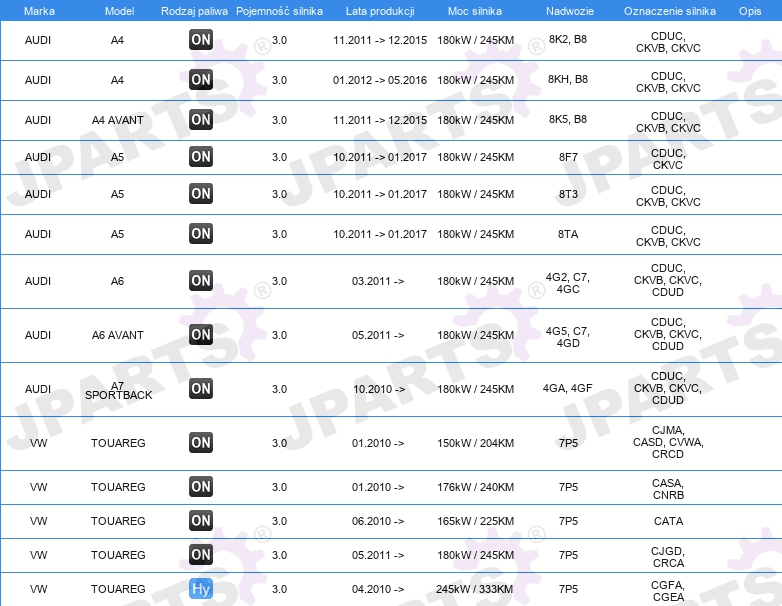Click the VW cell in the Hy hybrid Touareg row

[38, 589]
